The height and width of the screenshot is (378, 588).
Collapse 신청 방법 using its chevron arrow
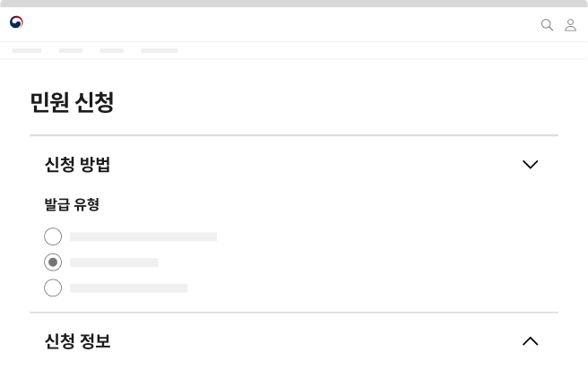pyautogui.click(x=530, y=165)
